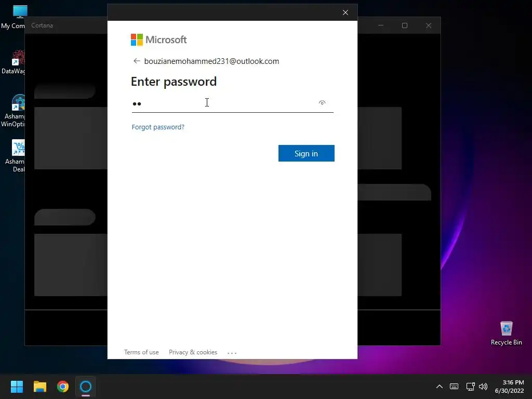Close the Microsoft sign-in dialog

(345, 12)
